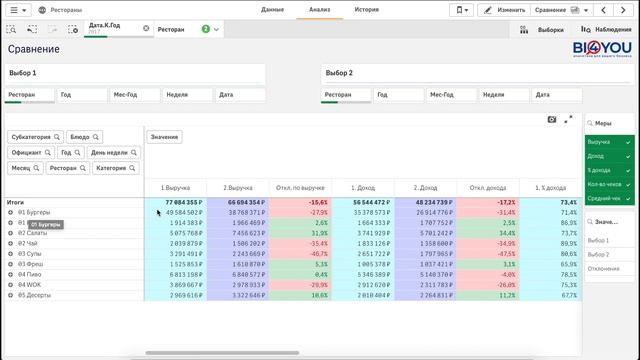This screenshot has width=640, height=360.
Task: Search the Меры list box
Action: tap(590, 123)
